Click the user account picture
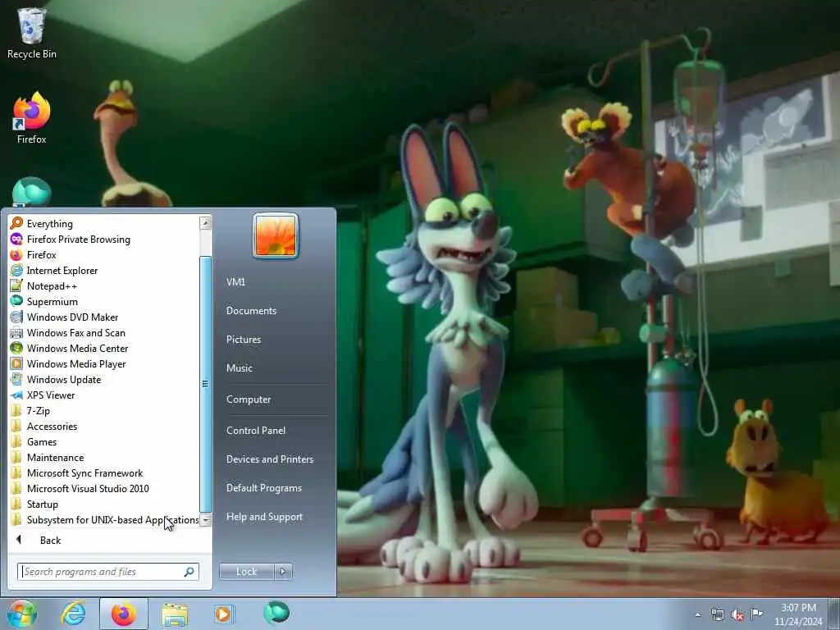This screenshot has width=840, height=630. click(276, 235)
